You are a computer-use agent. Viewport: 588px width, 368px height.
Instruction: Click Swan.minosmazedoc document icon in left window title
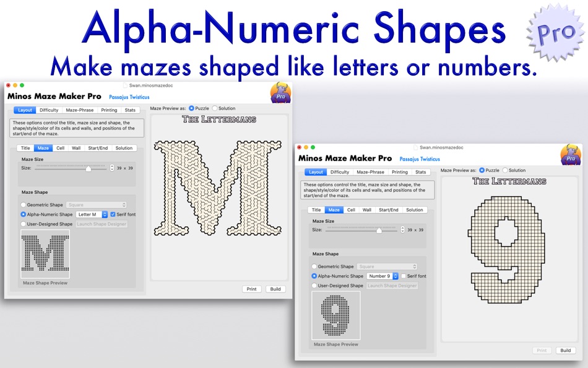[126, 85]
